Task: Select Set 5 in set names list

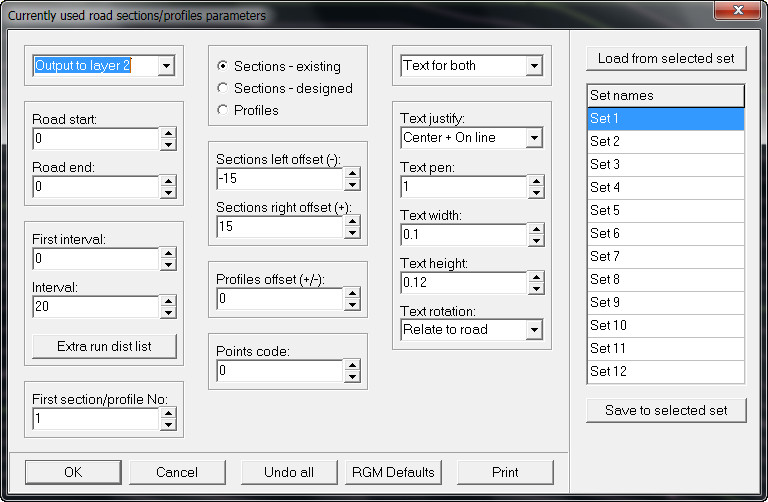Action: [666, 210]
